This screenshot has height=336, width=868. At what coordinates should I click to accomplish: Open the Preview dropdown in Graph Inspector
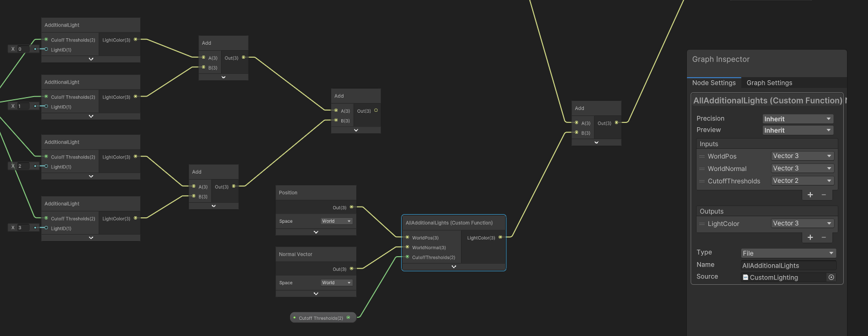click(798, 130)
